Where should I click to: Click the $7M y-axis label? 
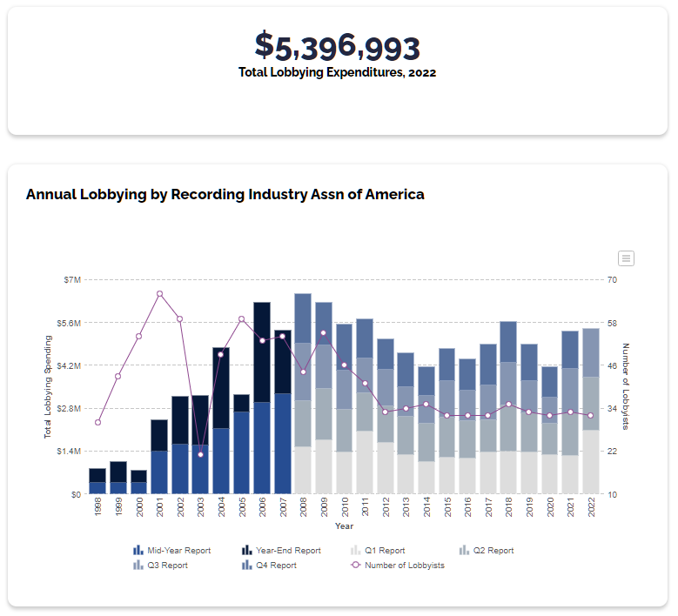(x=72, y=279)
